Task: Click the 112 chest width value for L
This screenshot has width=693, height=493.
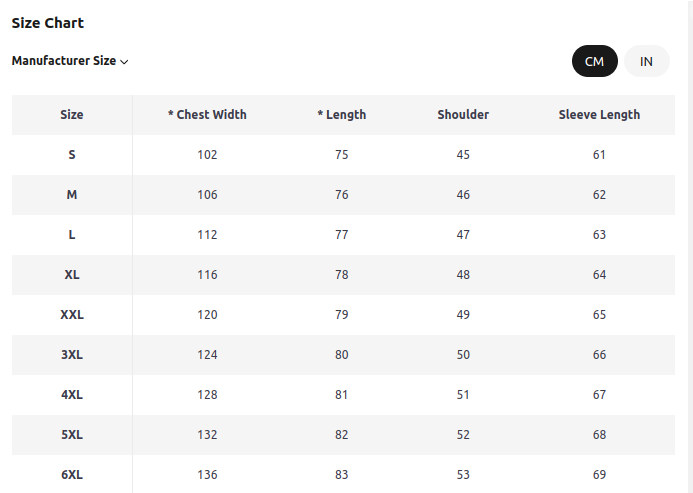Action: [207, 235]
